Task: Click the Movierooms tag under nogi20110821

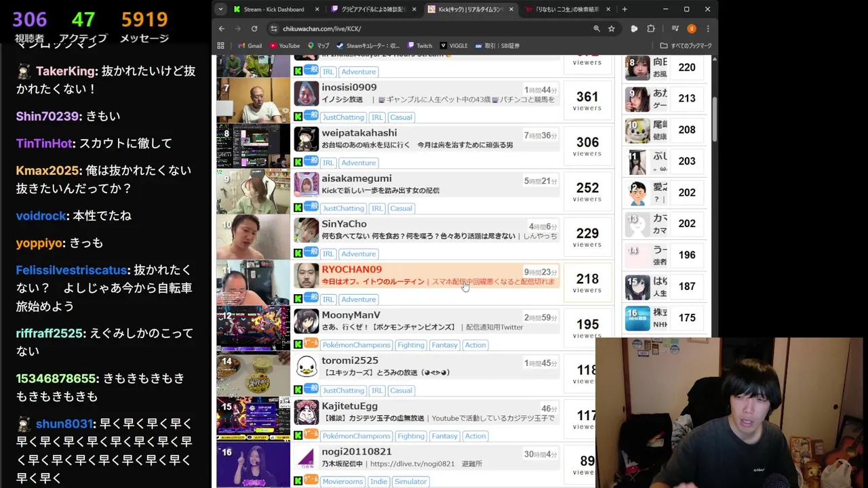Action: tap(343, 481)
